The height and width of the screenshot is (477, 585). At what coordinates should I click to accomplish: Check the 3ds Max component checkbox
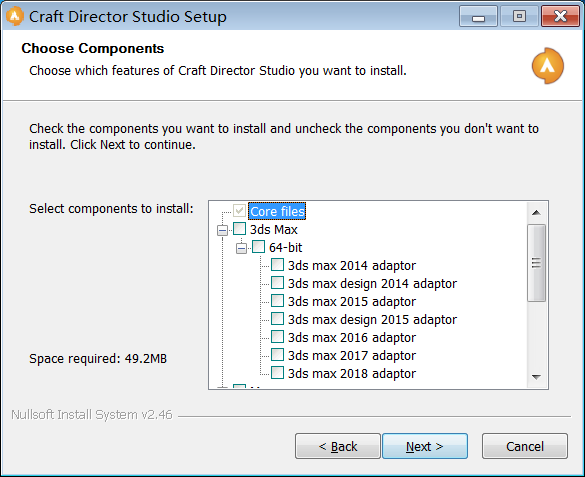point(240,229)
